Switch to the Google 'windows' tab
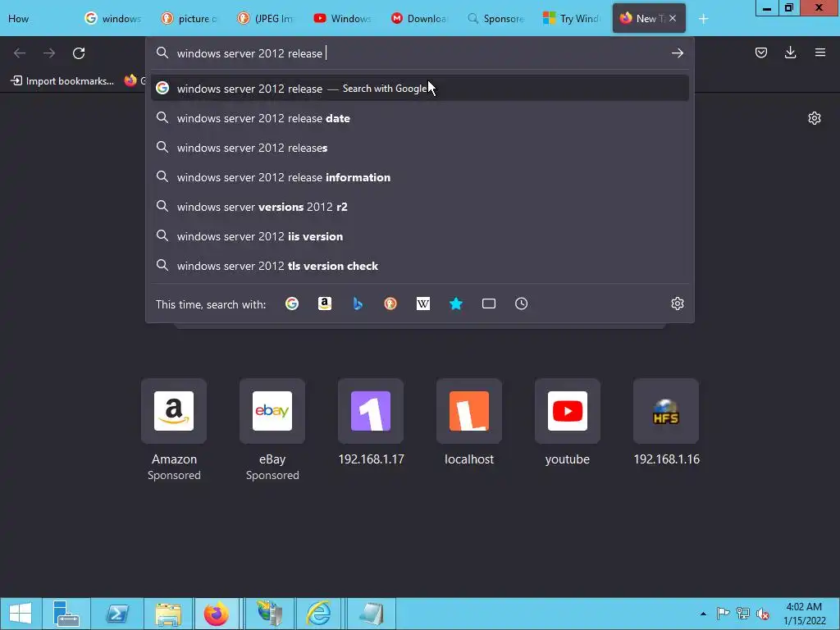Image resolution: width=840 pixels, height=630 pixels. point(113,19)
